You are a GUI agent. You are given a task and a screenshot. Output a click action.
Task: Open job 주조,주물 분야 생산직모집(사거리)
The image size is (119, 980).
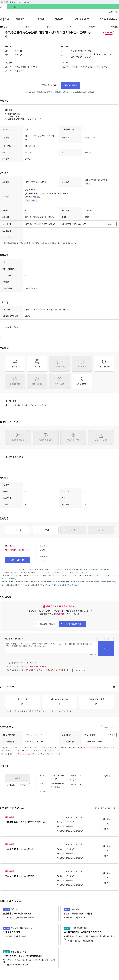coord(20,876)
